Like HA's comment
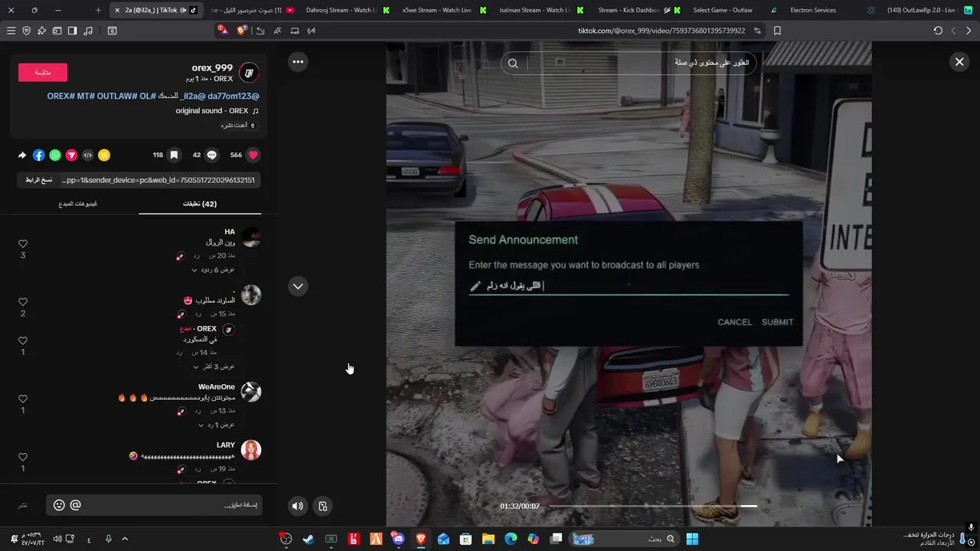 tap(23, 243)
